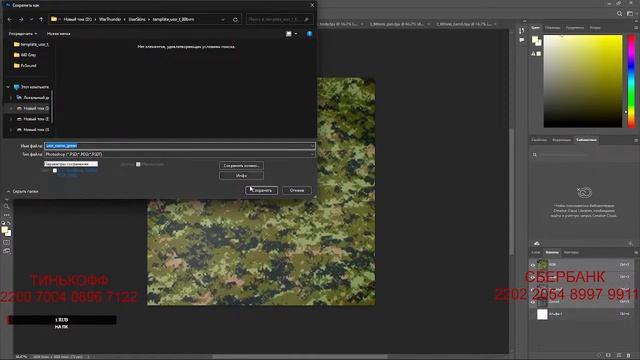The height and width of the screenshot is (360, 640).
Task: Collapse the Этот компьютер tree node
Action: click(x=8, y=87)
